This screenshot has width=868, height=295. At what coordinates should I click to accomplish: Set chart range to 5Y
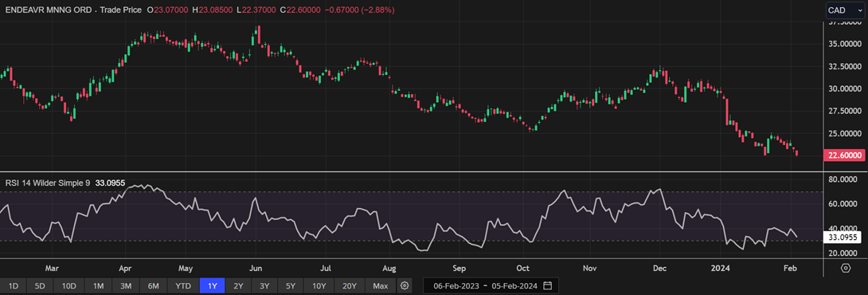pyautogui.click(x=291, y=286)
